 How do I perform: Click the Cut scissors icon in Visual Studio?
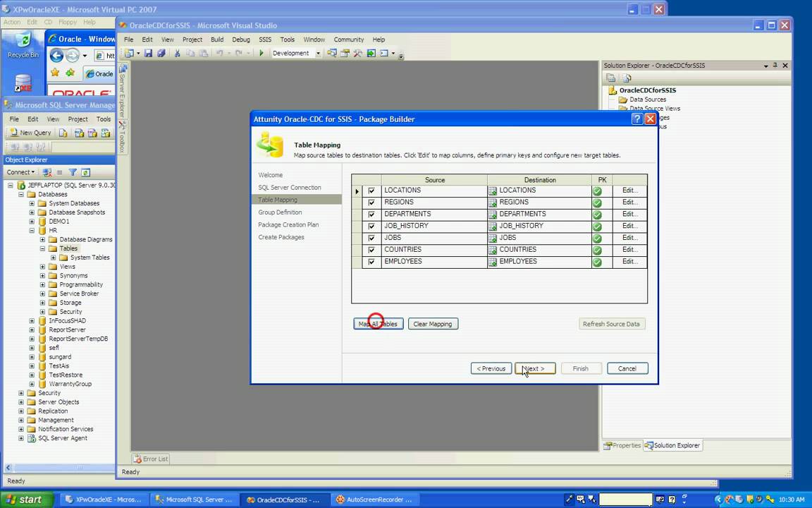(177, 53)
